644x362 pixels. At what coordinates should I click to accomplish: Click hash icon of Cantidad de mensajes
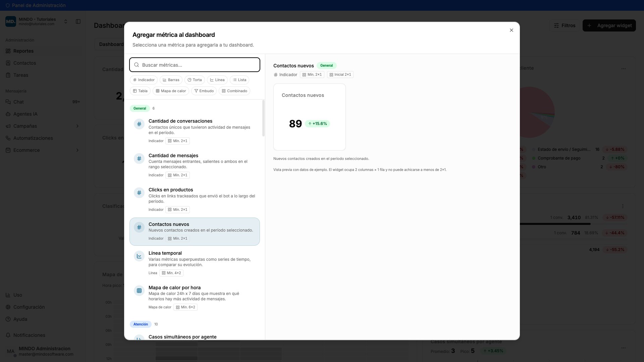(x=139, y=159)
